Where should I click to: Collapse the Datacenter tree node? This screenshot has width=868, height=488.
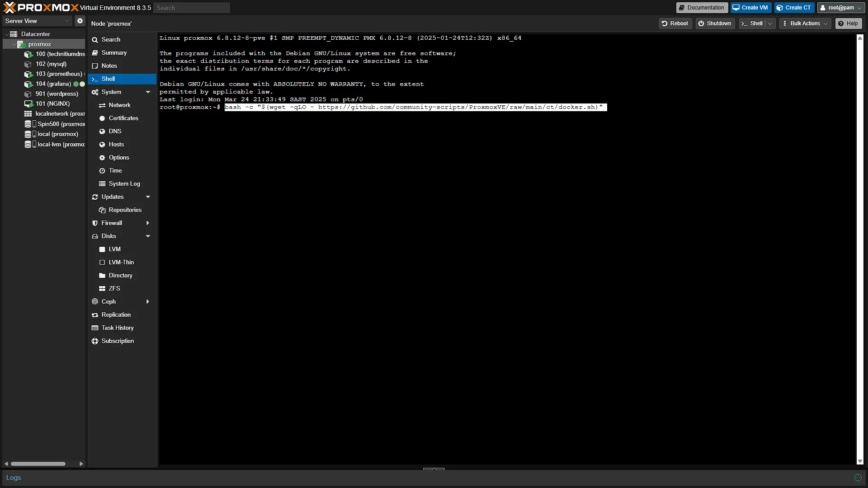[7, 34]
